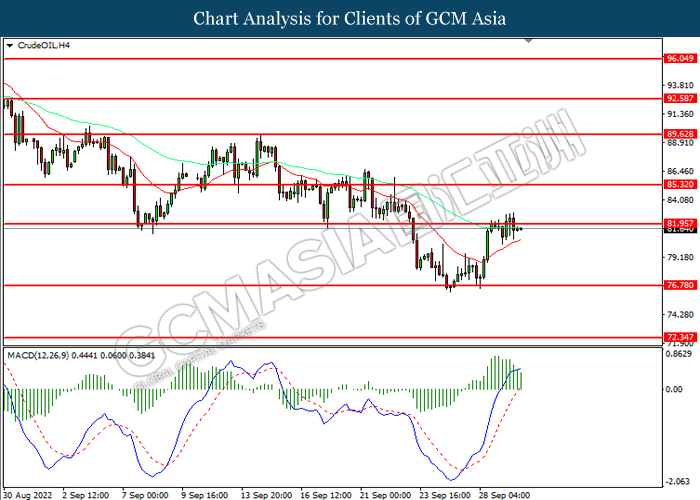Click the 7 Sep 00:00 time label
Image resolution: width=700 pixels, height=500 pixels.
click(145, 495)
